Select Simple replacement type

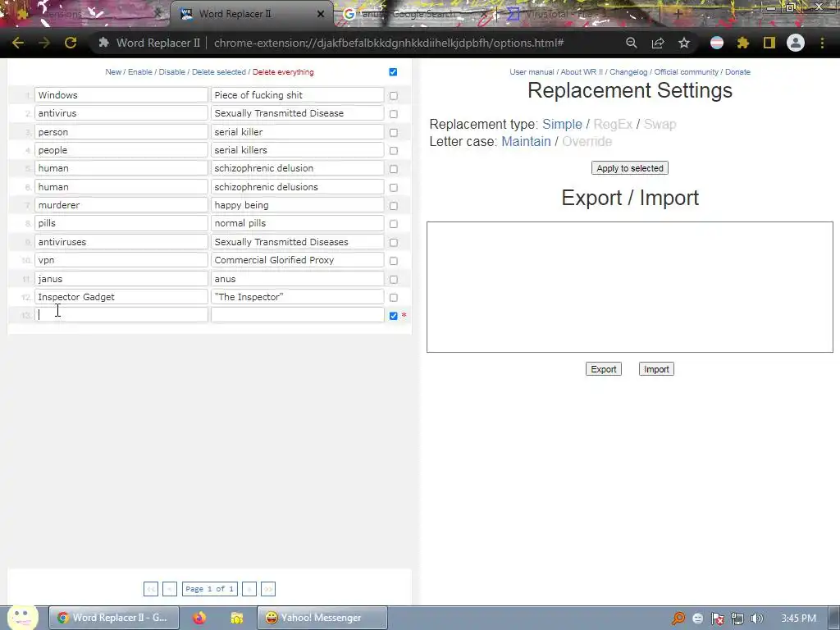562,125
